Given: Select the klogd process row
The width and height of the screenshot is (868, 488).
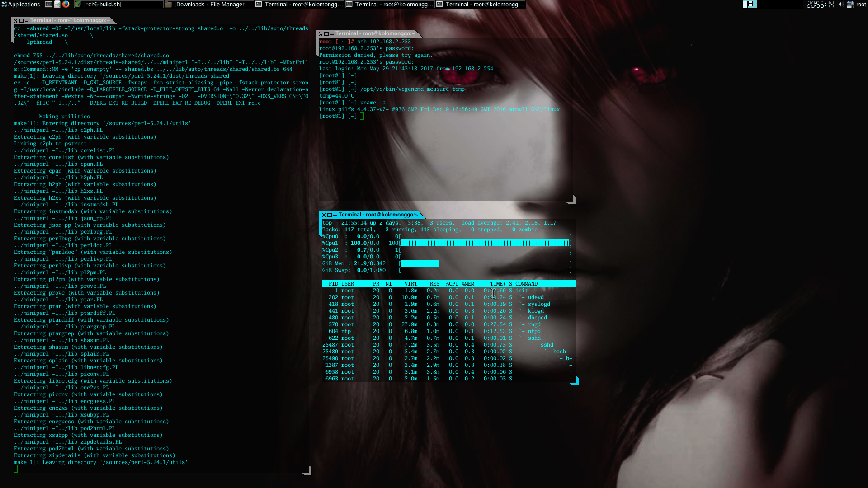Looking at the screenshot, I should tap(448, 311).
